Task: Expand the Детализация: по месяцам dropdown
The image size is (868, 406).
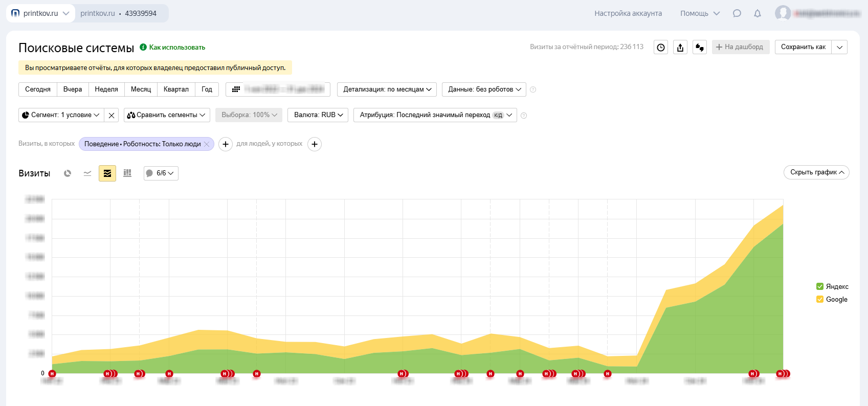Action: (387, 89)
